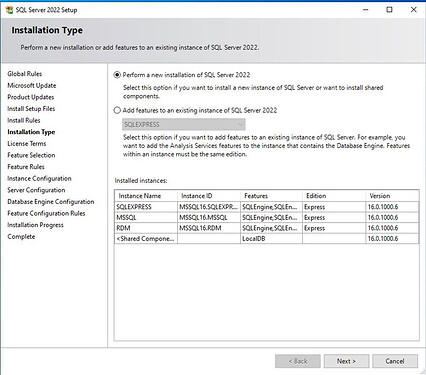Click the Features column header
The height and width of the screenshot is (375, 426).
tap(271, 196)
